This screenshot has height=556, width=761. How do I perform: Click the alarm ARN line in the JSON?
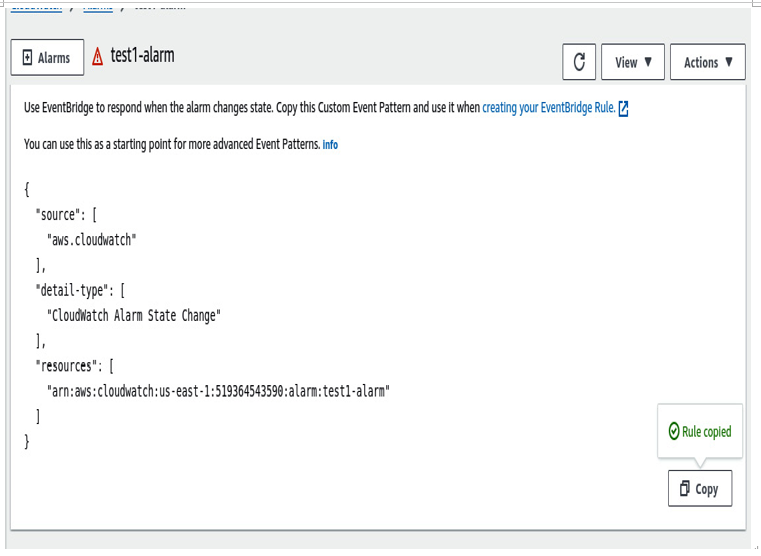(x=218, y=391)
